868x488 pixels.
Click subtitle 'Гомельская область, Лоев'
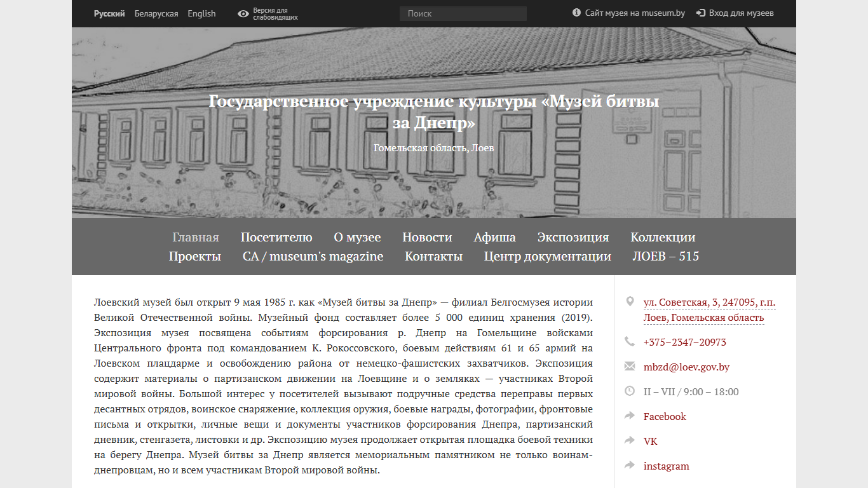(434, 148)
